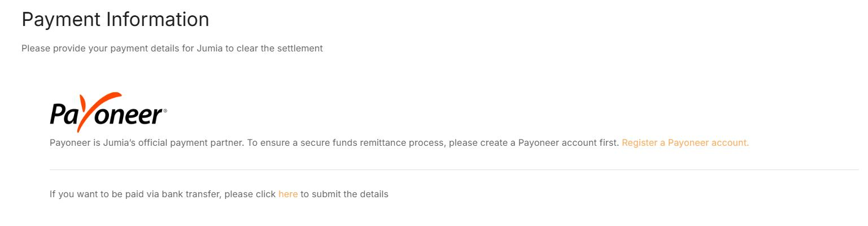
Task: Click the horizontal divider below the Payoneer section
Action: (x=452, y=169)
